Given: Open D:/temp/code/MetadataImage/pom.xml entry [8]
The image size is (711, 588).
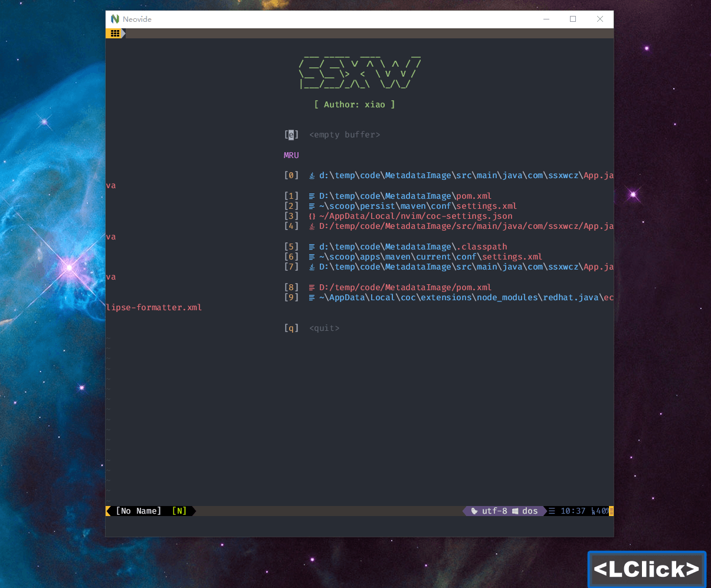Looking at the screenshot, I should pyautogui.click(x=405, y=287).
